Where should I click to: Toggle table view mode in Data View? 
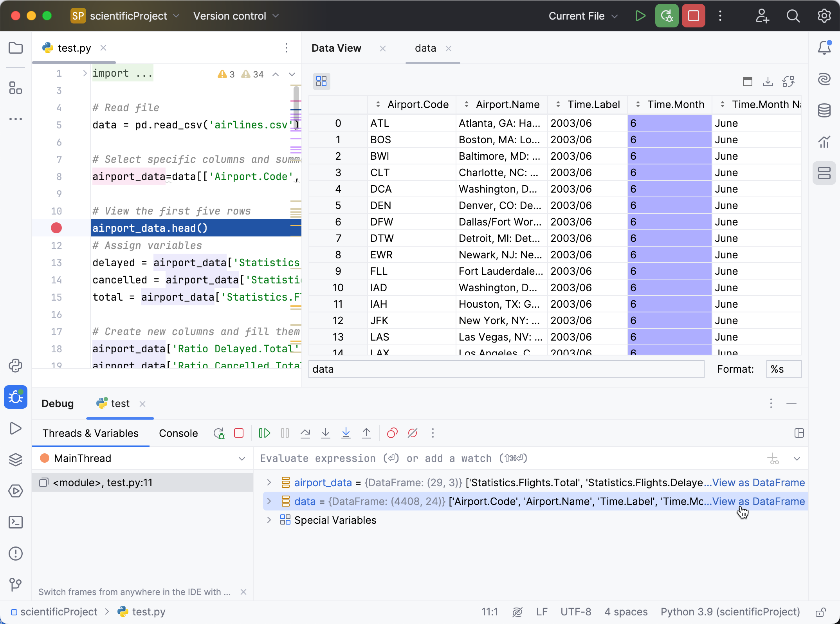click(321, 81)
